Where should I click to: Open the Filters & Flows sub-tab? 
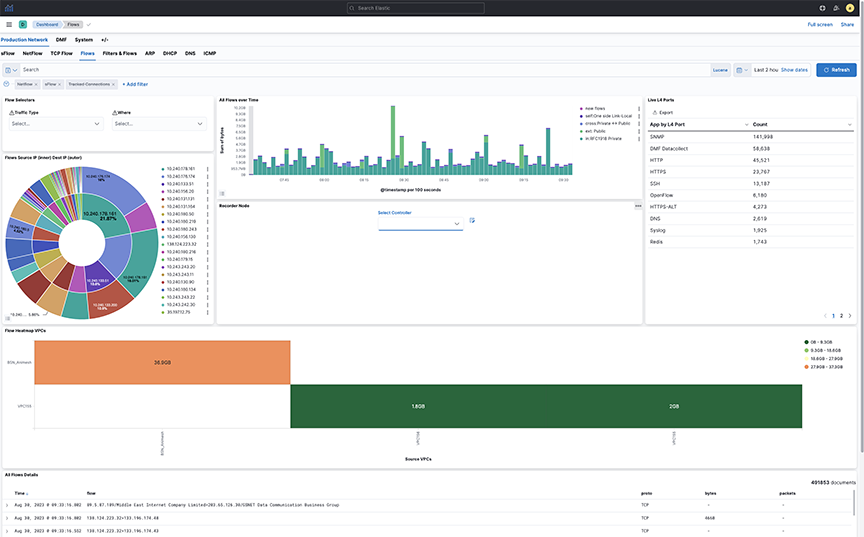click(x=120, y=53)
